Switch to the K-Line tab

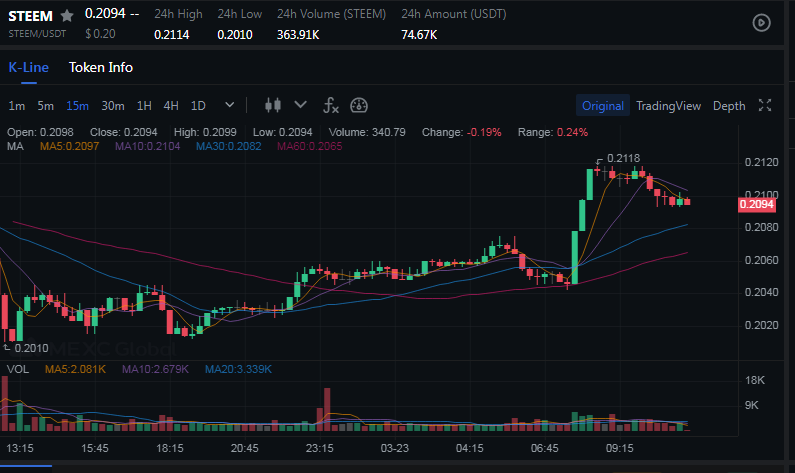tap(28, 67)
